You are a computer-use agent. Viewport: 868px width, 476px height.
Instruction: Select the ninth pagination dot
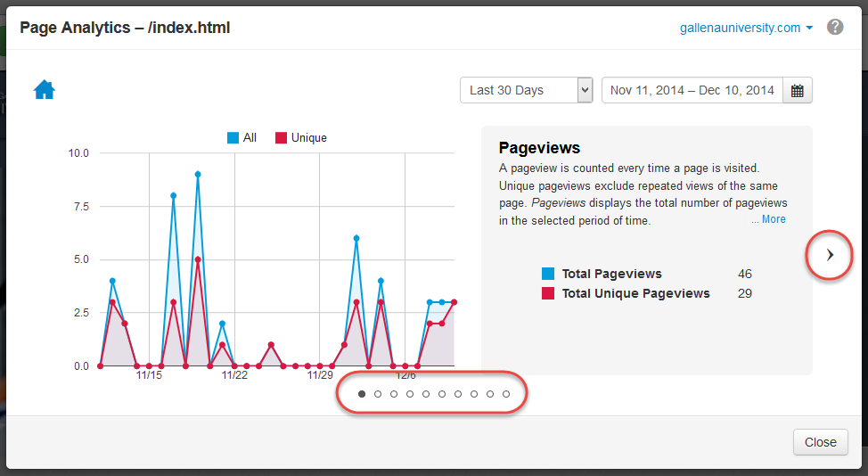(x=490, y=394)
